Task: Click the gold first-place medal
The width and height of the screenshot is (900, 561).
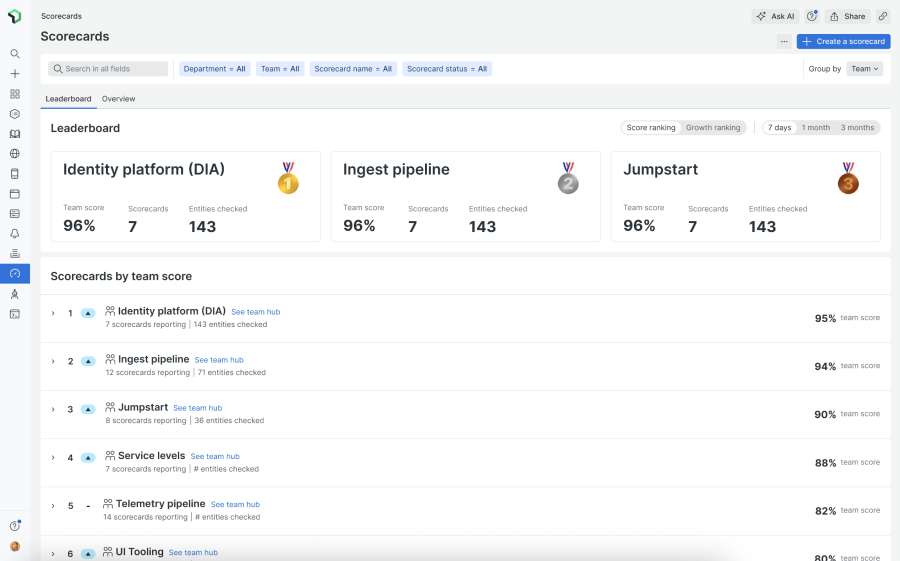Action: click(x=288, y=178)
